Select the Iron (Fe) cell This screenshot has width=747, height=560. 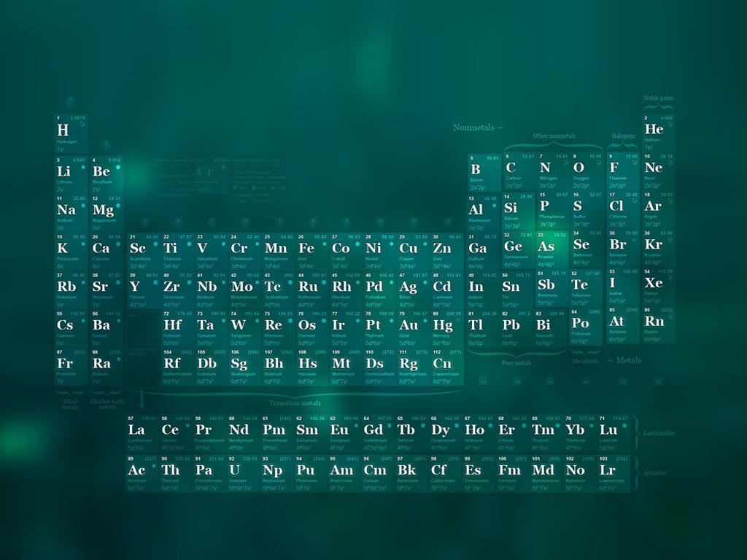pyautogui.click(x=313, y=252)
